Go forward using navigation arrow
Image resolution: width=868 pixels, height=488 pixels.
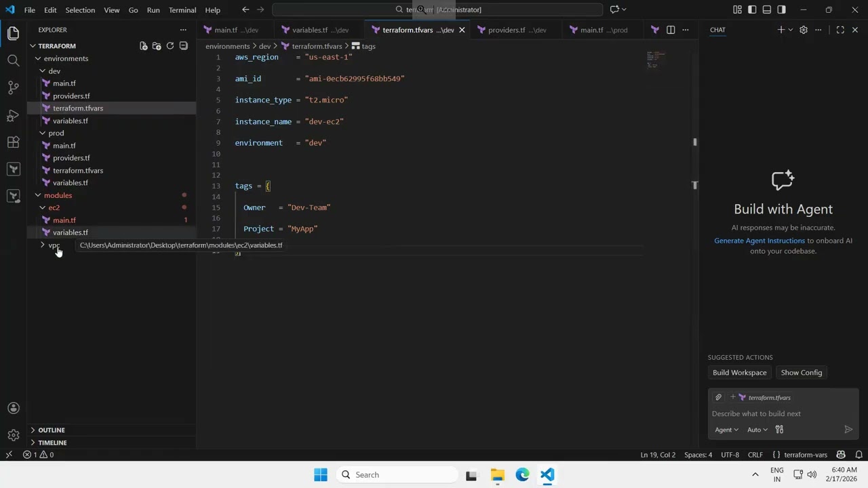[260, 9]
